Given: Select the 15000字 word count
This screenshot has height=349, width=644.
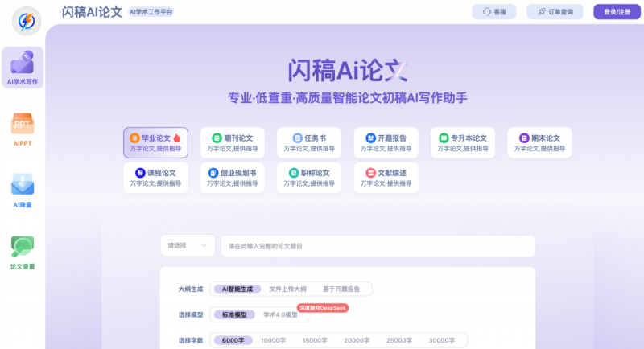Looking at the screenshot, I should [x=315, y=340].
